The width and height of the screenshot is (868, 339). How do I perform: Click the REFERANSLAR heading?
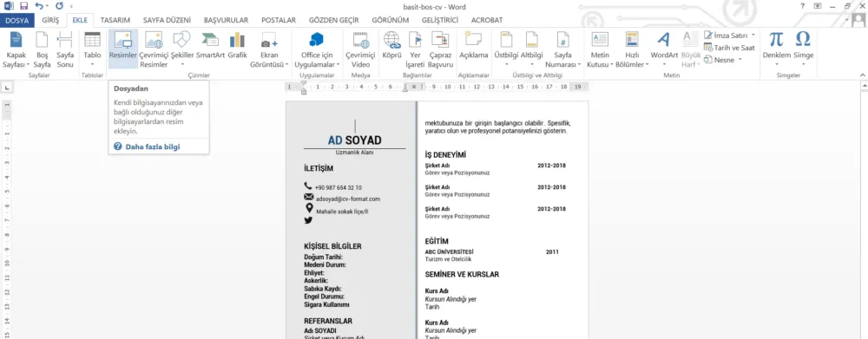pos(328,321)
